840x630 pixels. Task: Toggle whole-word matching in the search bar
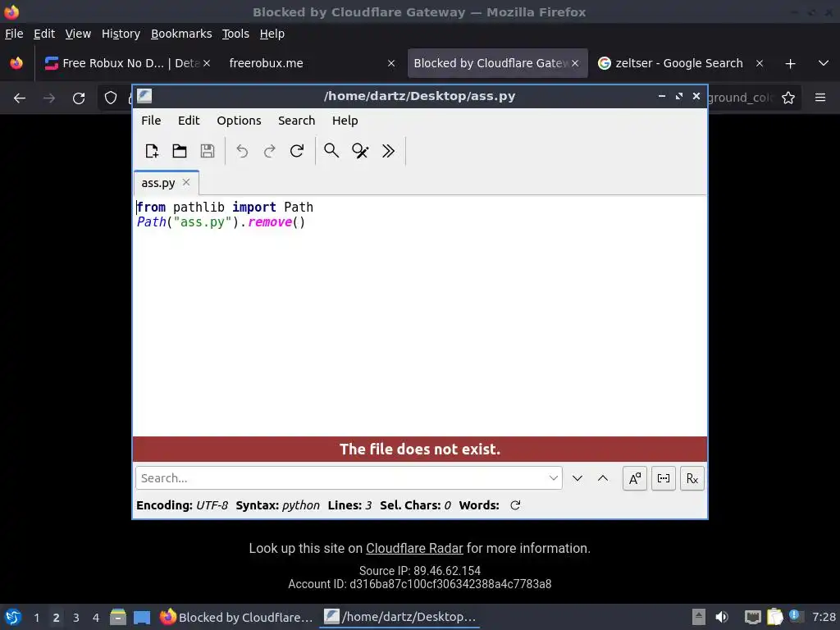coord(663,478)
